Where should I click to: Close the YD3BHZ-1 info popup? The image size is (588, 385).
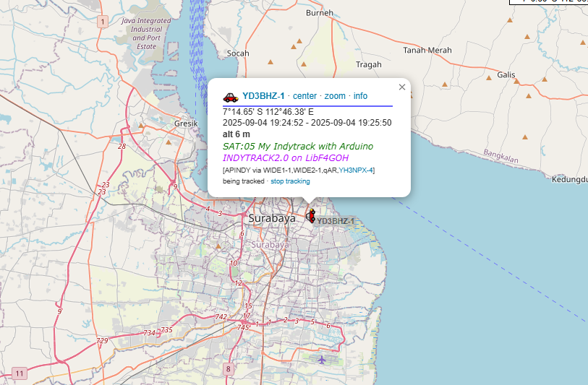point(402,87)
